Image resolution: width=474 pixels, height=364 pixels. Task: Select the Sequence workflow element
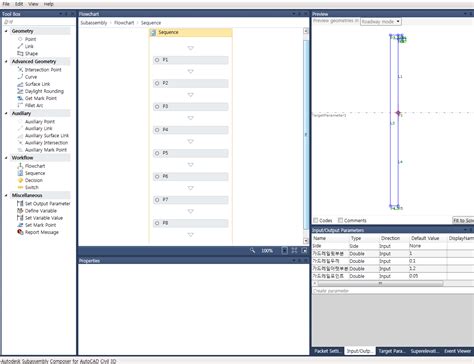tap(35, 173)
